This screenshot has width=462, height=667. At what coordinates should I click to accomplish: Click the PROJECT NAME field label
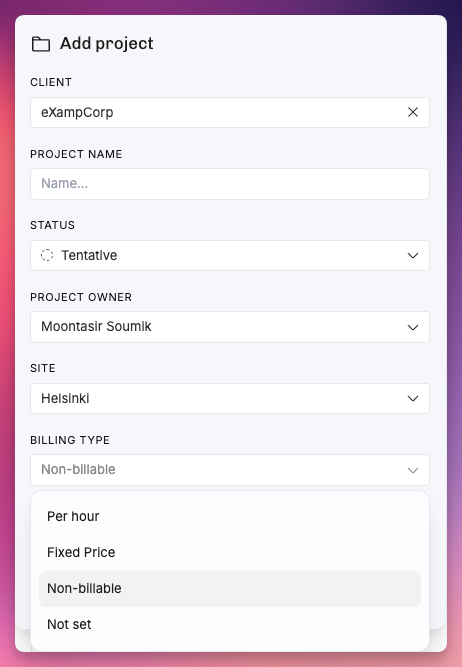[76, 154]
